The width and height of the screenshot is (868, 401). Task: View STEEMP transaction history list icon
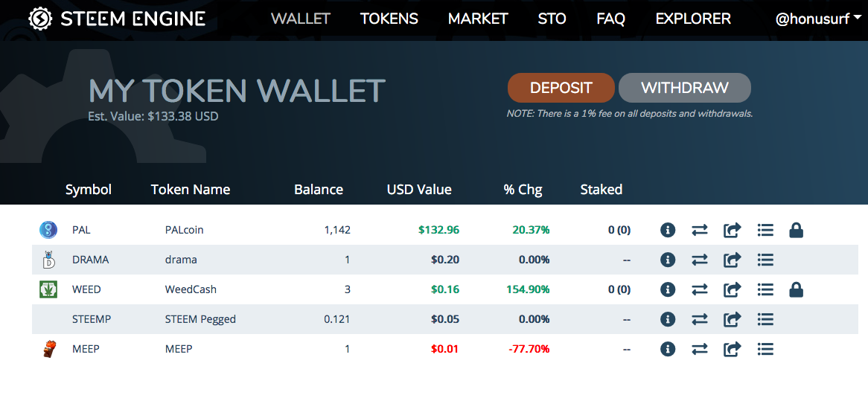tap(765, 319)
